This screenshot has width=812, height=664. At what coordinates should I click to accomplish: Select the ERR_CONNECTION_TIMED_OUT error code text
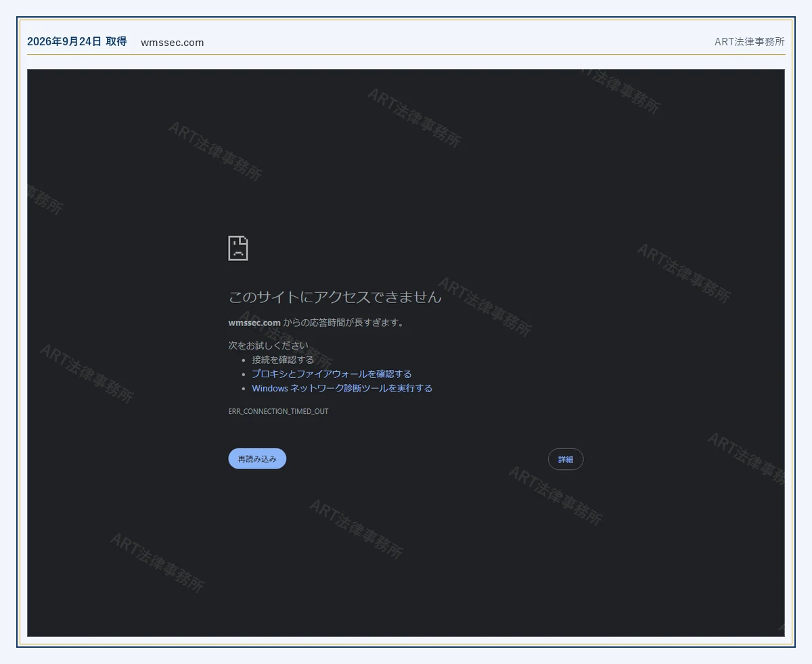279,411
